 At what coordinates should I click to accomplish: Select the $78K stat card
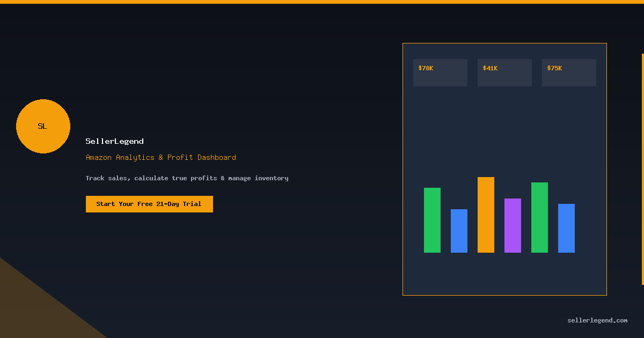tap(440, 73)
